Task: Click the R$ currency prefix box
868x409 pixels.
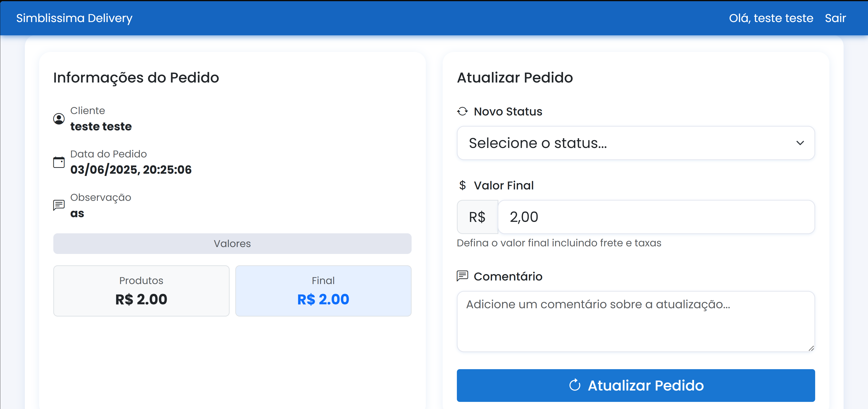Action: pyautogui.click(x=477, y=217)
